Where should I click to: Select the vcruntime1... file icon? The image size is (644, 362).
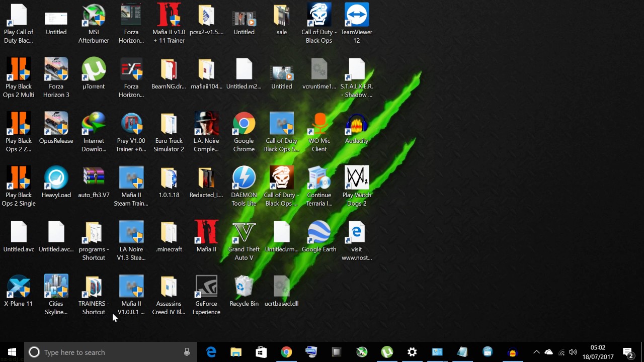[x=319, y=73]
